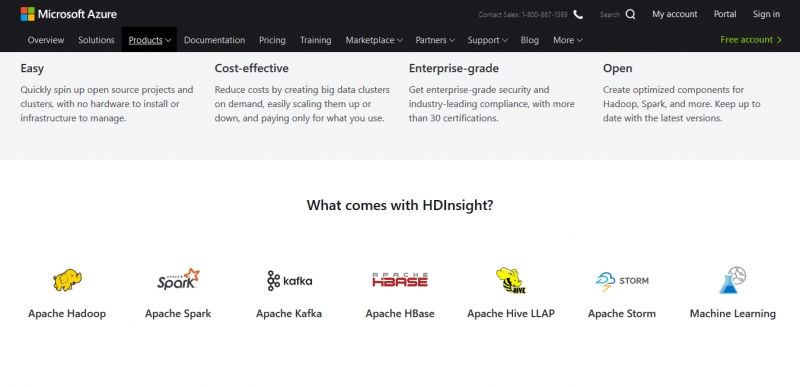Expand the Support dropdown menu
The width and height of the screenshot is (800, 387).
coord(487,40)
